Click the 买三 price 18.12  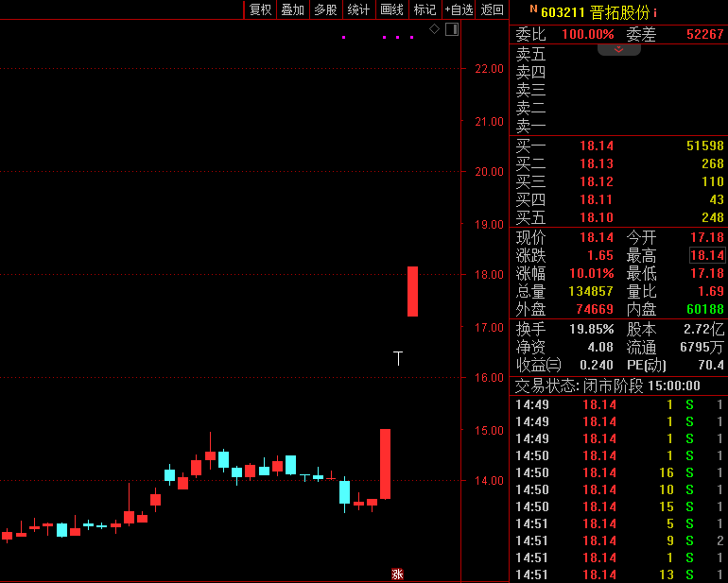[x=597, y=181]
